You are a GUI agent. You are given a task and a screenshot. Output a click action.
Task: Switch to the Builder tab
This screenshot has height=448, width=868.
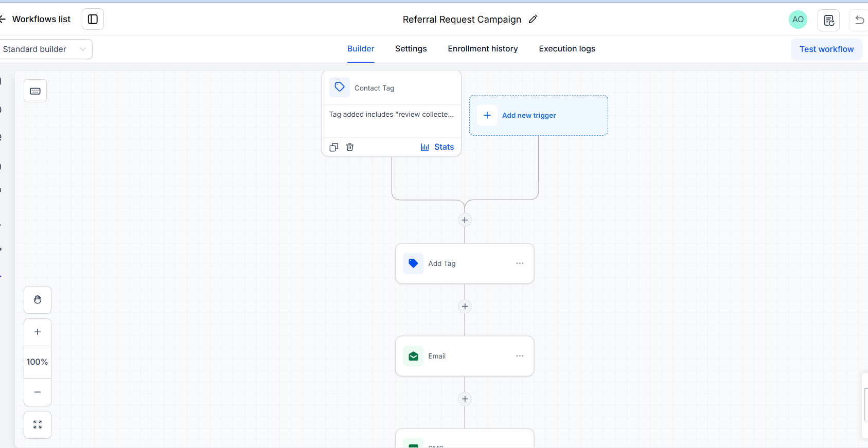(x=361, y=49)
